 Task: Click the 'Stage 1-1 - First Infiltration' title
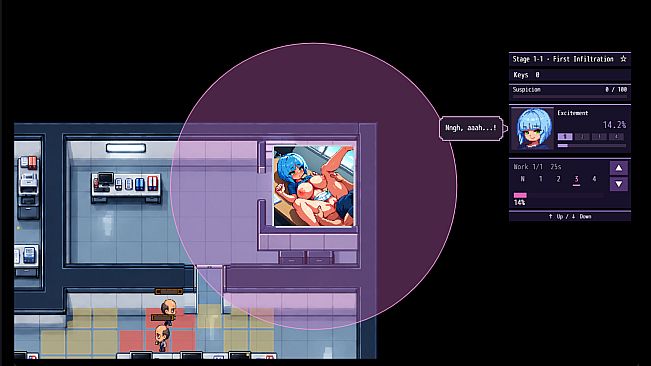(x=563, y=59)
